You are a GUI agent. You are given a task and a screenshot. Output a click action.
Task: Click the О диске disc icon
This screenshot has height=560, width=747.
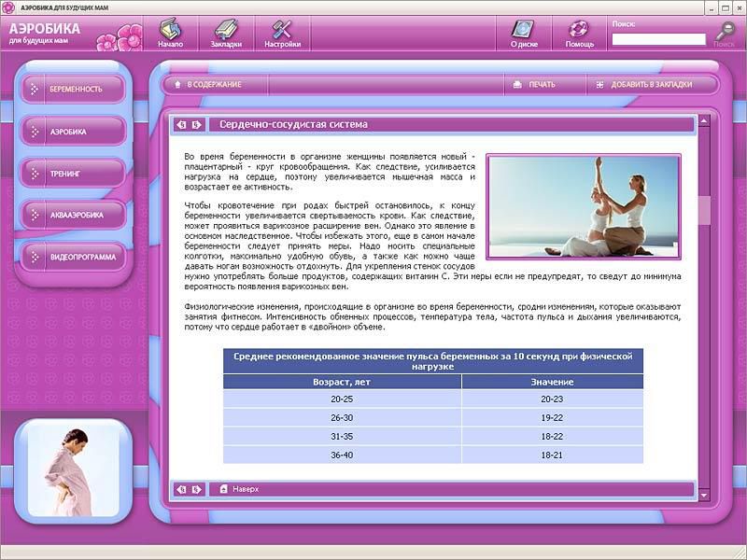(524, 29)
